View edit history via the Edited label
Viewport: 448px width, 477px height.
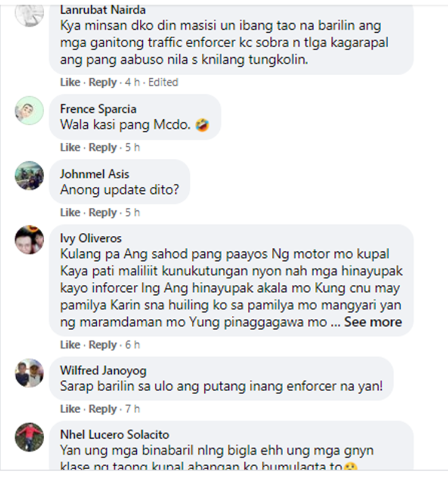[163, 82]
